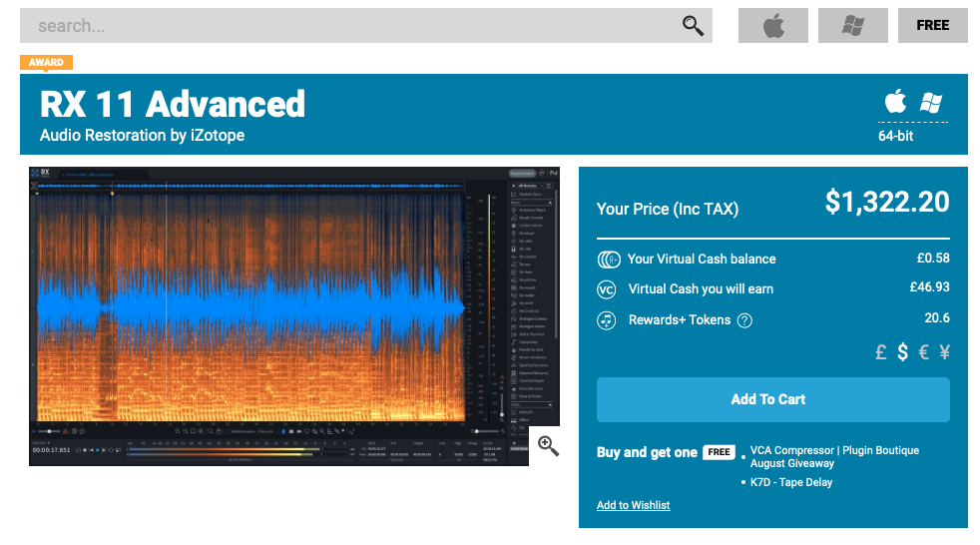
Task: Click the VC Virtual Cash earn icon
Action: click(606, 289)
